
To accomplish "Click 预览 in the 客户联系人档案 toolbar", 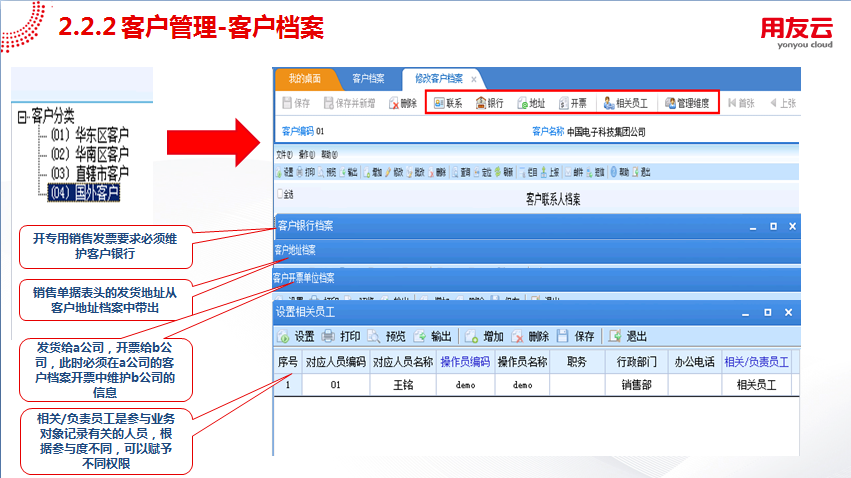I will tap(327, 173).
